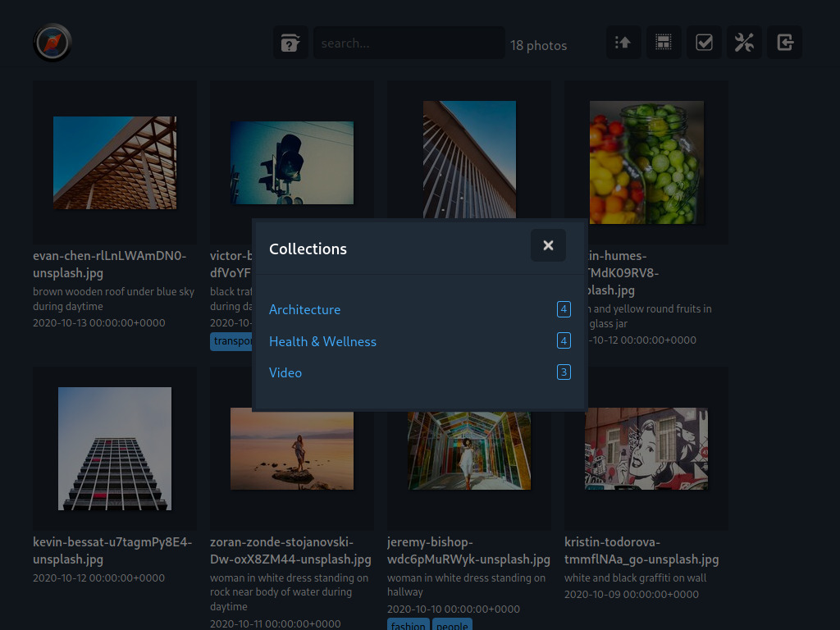
Task: Select the people tag
Action: tap(452, 625)
